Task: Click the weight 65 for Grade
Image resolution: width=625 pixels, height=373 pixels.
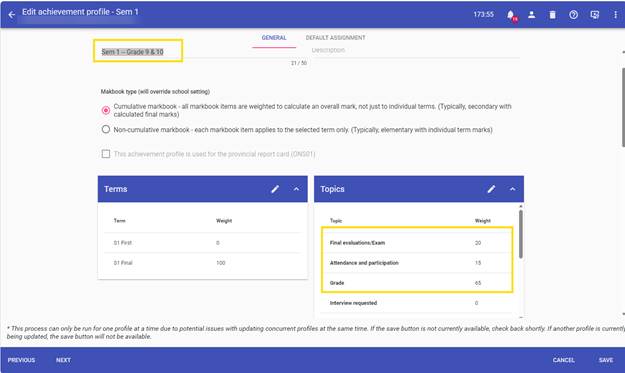Action: [x=478, y=283]
